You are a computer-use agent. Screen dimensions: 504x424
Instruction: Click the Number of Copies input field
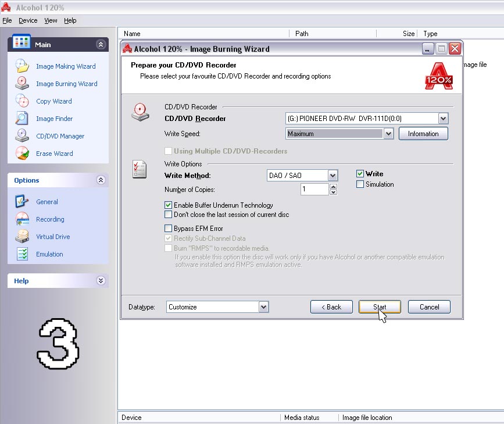314,189
